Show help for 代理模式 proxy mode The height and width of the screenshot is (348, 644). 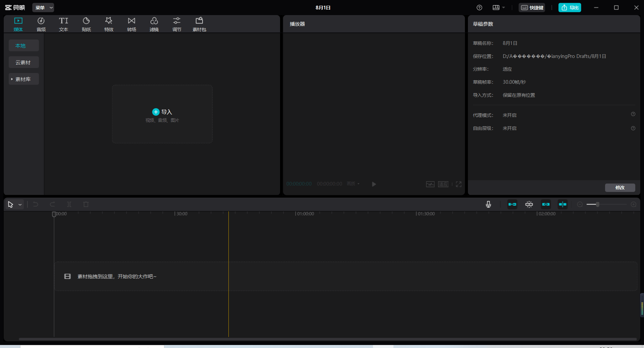tap(633, 114)
